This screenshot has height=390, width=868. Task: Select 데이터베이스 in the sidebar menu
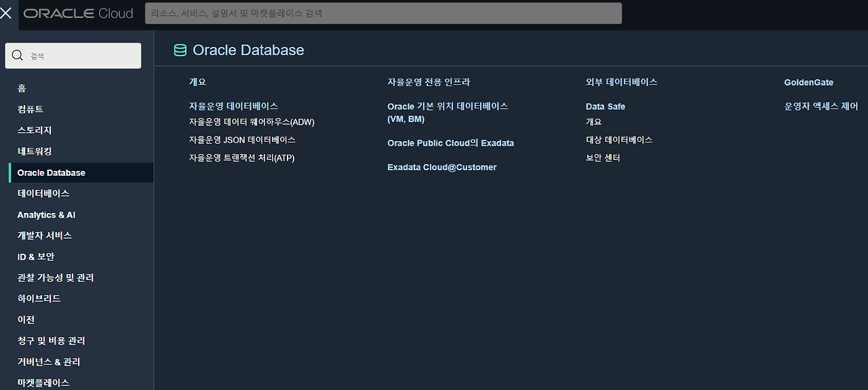click(43, 193)
